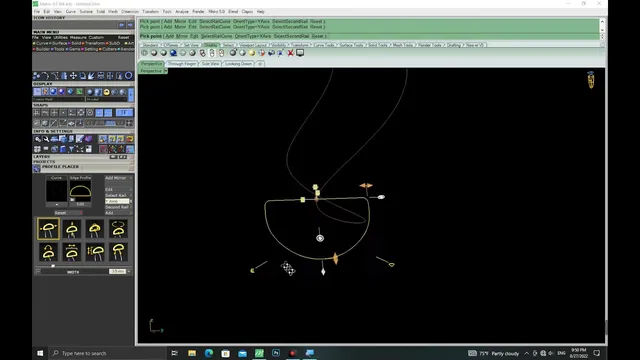Switch to the Looking Down viewport tab
Image resolution: width=640 pixels, height=360 pixels.
238,64
